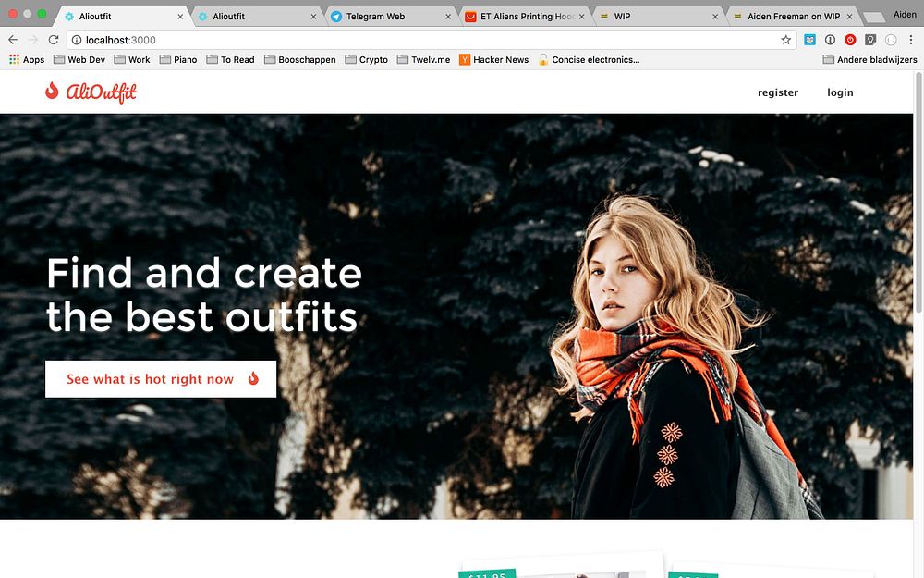Image resolution: width=924 pixels, height=578 pixels.
Task: Expand the Andere bladwijzers folder
Action: click(869, 59)
